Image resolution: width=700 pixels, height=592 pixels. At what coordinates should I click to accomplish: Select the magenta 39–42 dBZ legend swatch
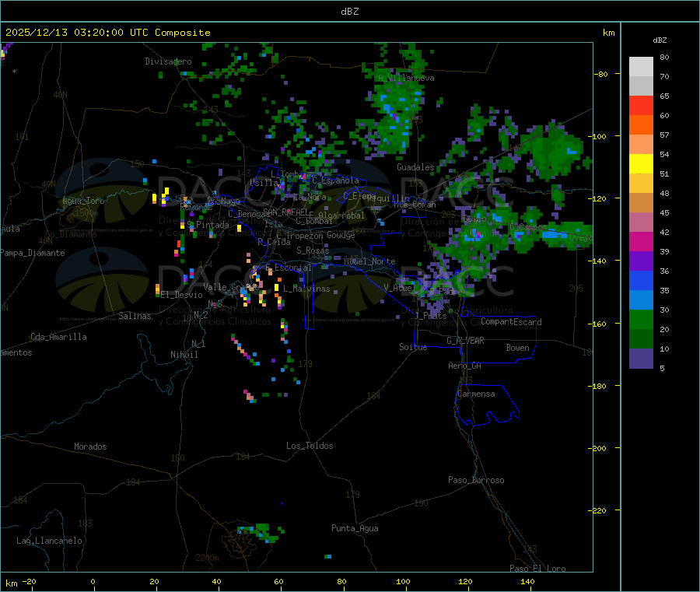[x=641, y=241]
